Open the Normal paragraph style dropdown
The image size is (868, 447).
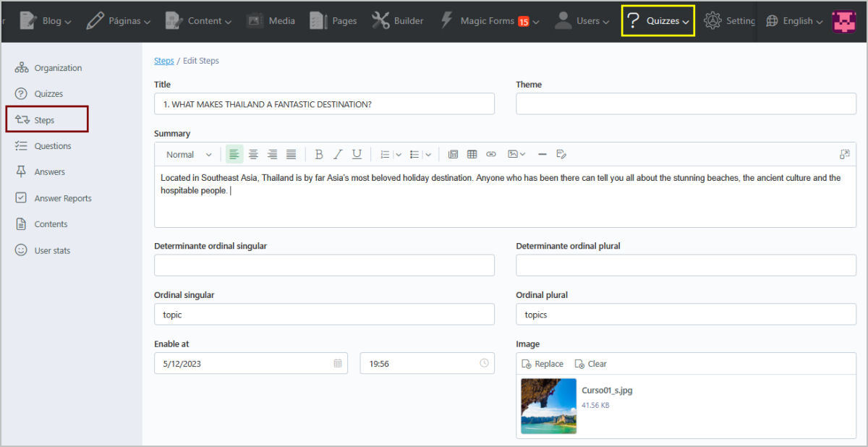point(189,154)
